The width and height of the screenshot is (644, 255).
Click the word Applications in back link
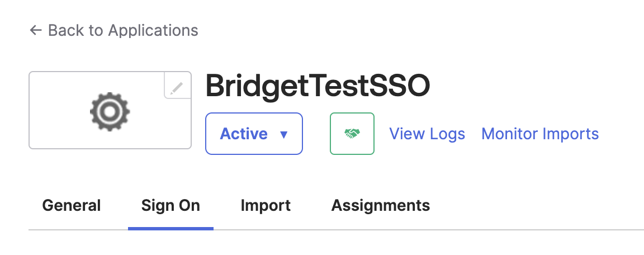pyautogui.click(x=153, y=30)
